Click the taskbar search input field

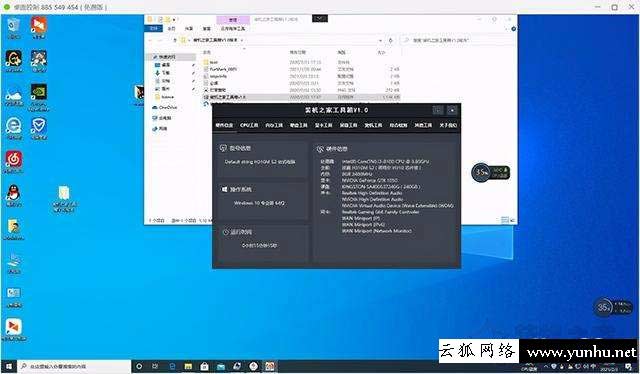(x=75, y=366)
